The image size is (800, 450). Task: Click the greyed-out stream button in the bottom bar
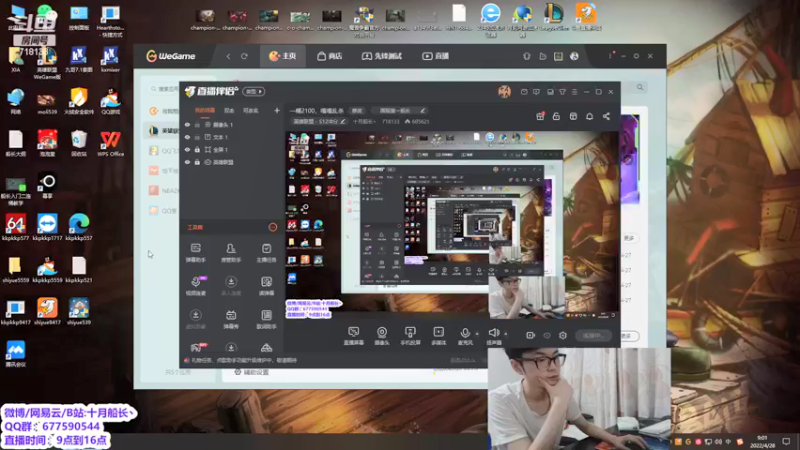click(593, 335)
